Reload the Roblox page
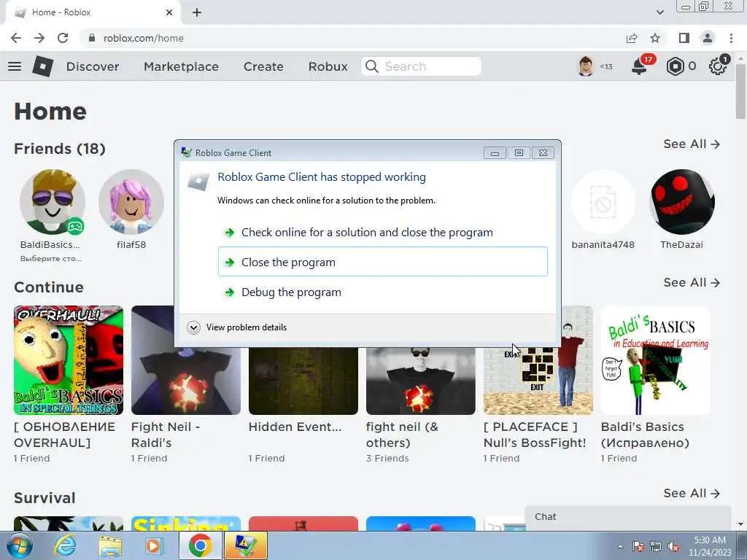747x560 pixels. (x=63, y=38)
